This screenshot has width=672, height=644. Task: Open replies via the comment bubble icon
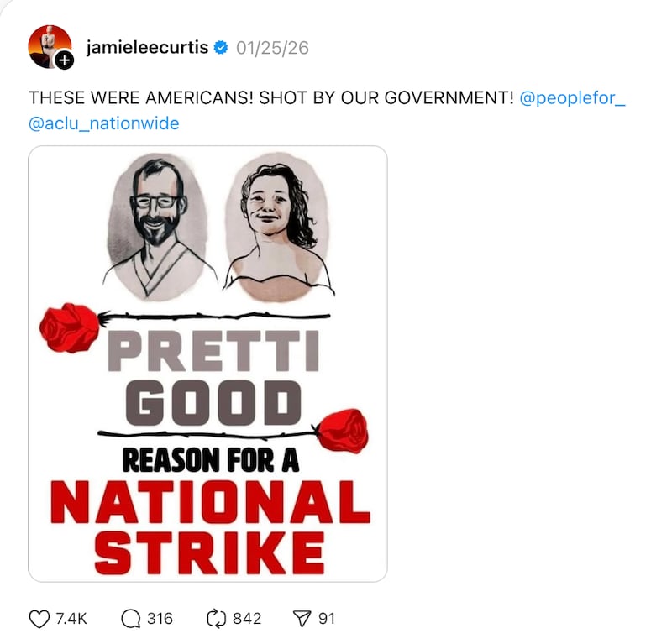click(131, 619)
